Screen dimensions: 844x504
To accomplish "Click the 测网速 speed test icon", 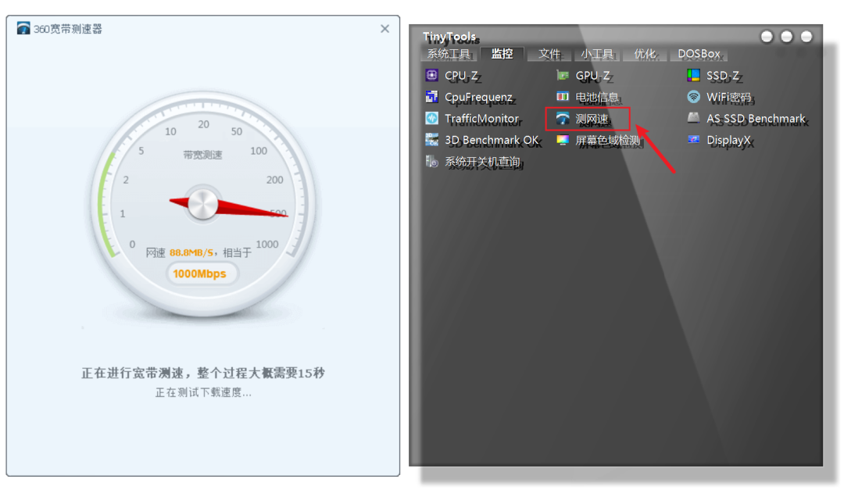I will click(x=563, y=118).
